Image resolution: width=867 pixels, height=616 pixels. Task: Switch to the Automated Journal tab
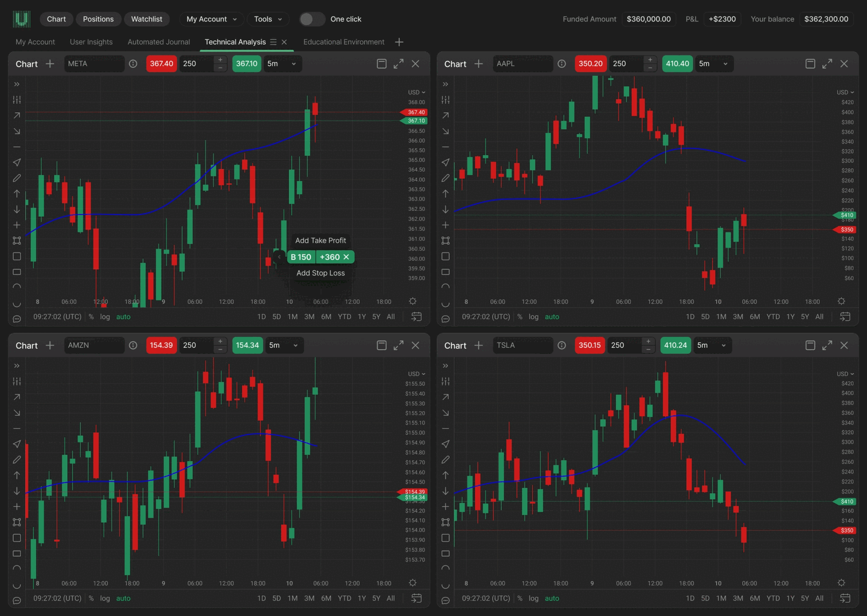click(158, 42)
